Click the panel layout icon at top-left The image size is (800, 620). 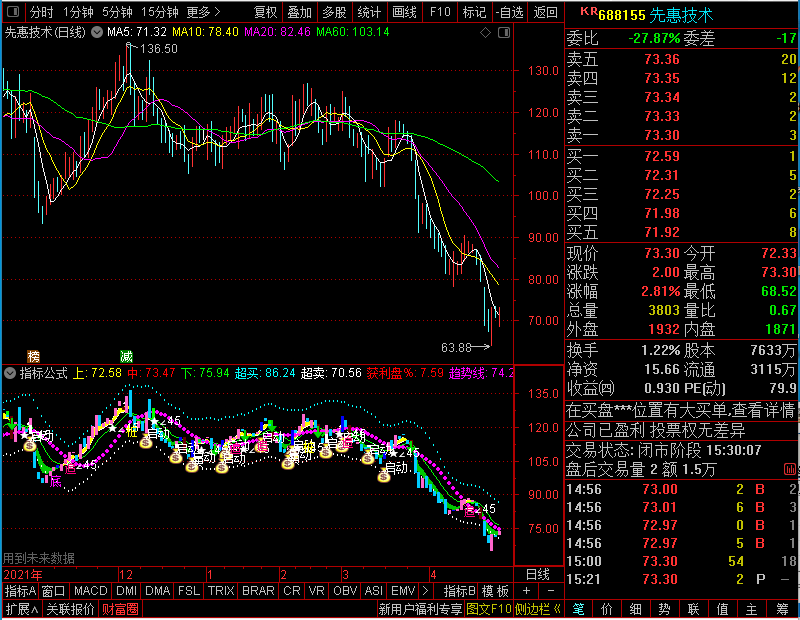(x=13, y=11)
